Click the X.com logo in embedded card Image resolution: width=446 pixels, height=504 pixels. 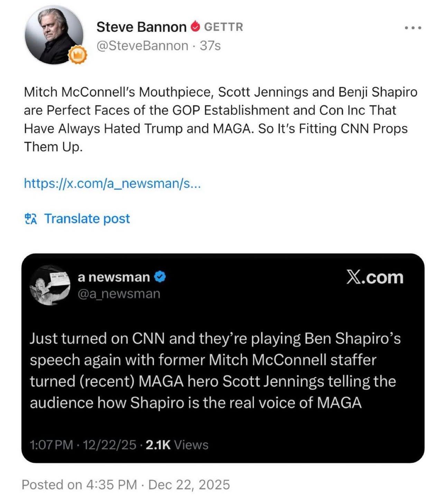(375, 277)
